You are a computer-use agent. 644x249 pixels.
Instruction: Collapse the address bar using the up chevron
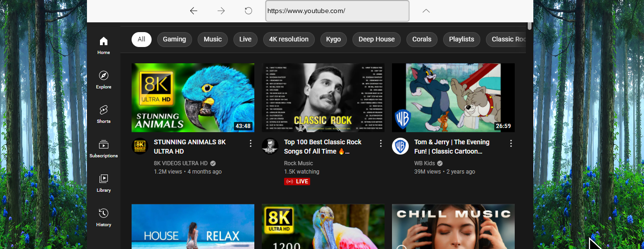(x=426, y=11)
